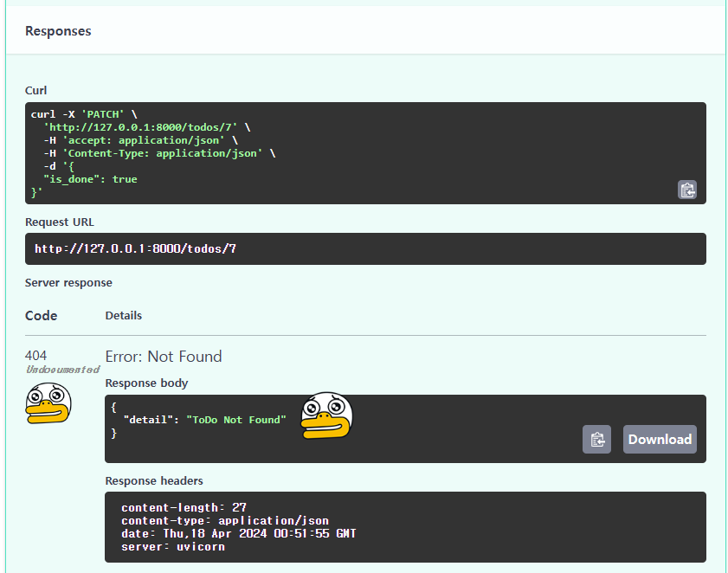Click the duck sticker under the 404 code
728x573 pixels.
[x=48, y=403]
